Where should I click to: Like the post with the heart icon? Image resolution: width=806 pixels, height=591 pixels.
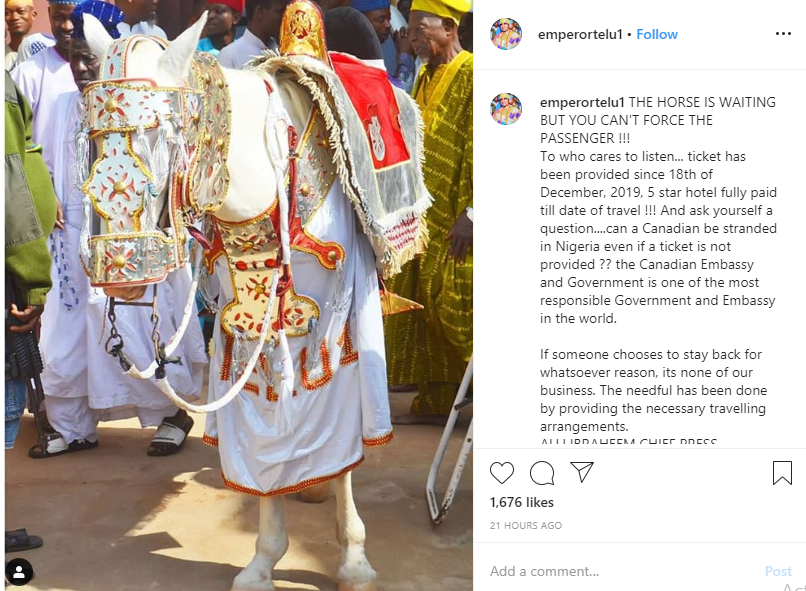(502, 473)
